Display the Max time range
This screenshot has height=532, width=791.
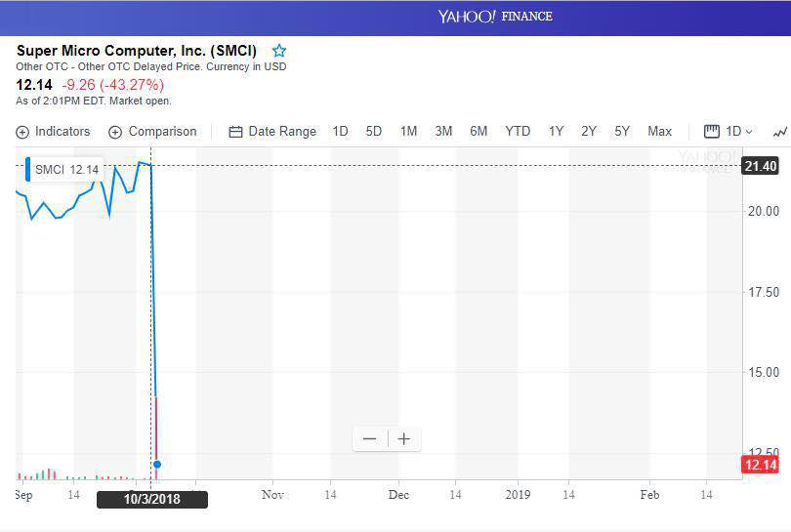tap(659, 132)
